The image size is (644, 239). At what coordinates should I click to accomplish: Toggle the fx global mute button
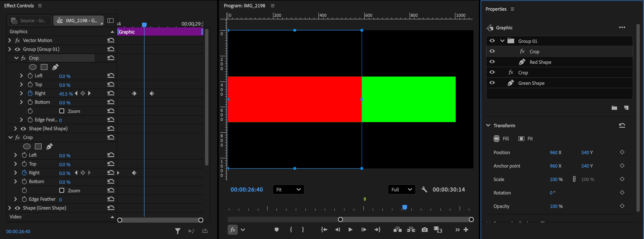tap(233, 230)
